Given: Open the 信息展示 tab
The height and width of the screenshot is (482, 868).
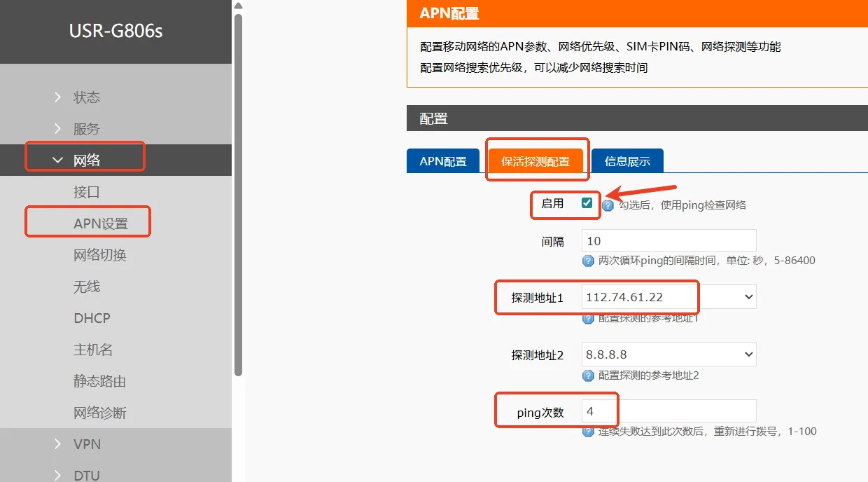Looking at the screenshot, I should pos(627,161).
